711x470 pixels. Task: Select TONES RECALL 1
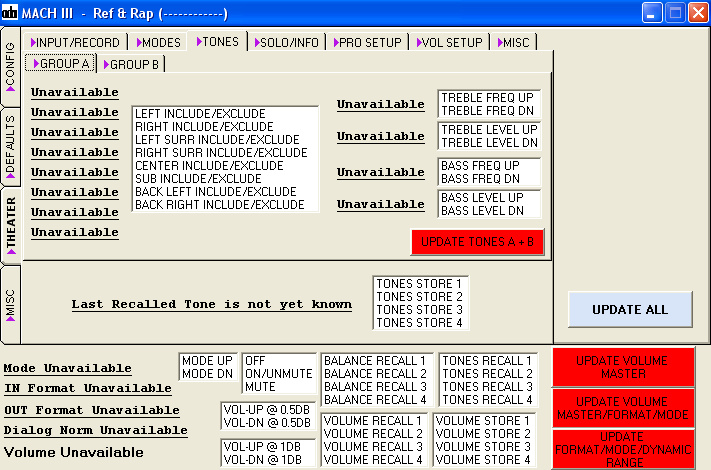pos(487,361)
